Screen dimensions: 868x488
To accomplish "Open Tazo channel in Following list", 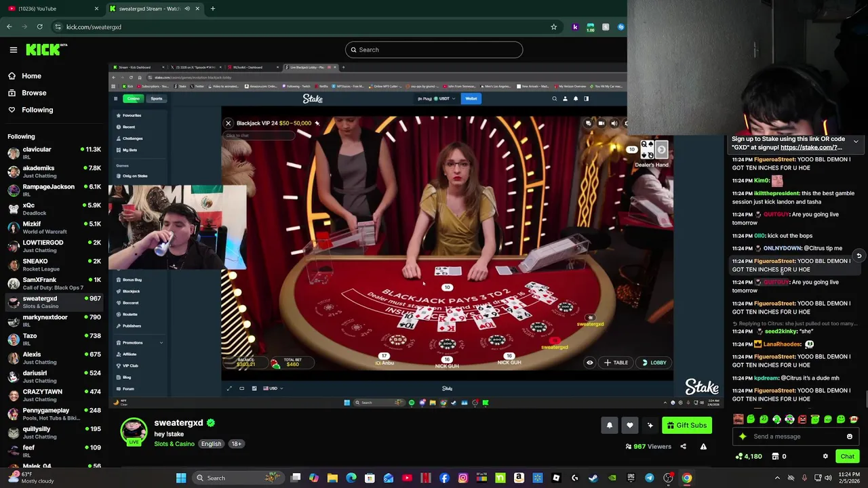I will click(x=54, y=340).
